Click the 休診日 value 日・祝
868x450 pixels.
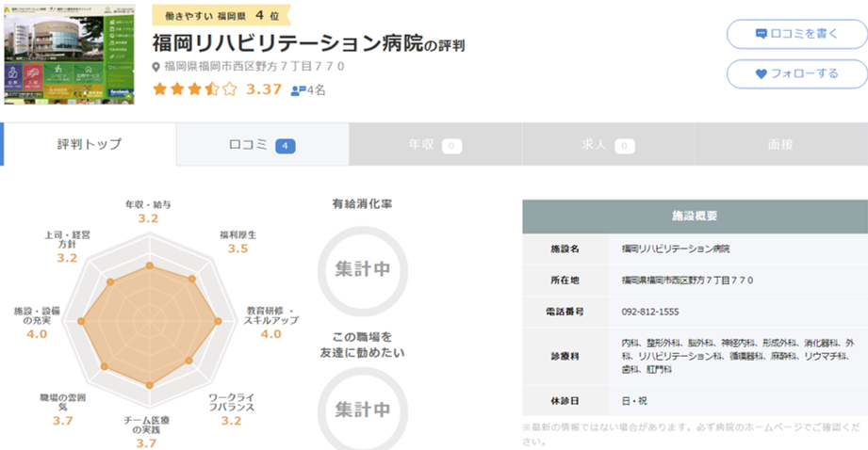coord(634,401)
